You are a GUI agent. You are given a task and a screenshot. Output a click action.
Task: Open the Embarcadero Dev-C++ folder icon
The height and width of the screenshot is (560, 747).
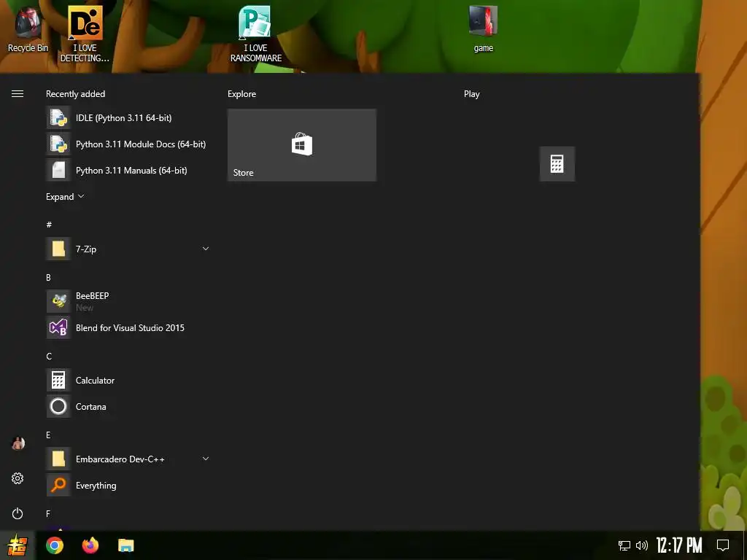(58, 459)
